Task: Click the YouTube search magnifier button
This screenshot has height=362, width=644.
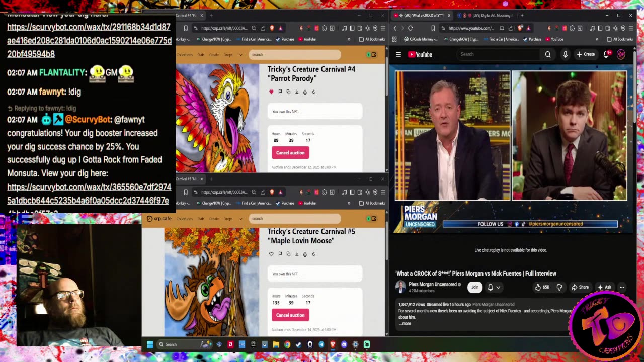Action: pyautogui.click(x=548, y=54)
